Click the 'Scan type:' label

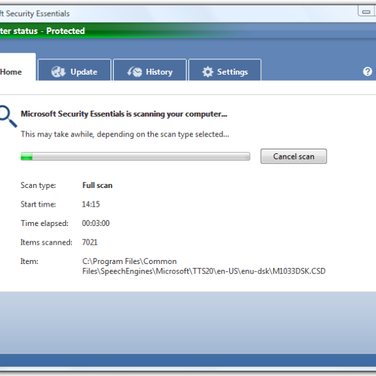(38, 185)
